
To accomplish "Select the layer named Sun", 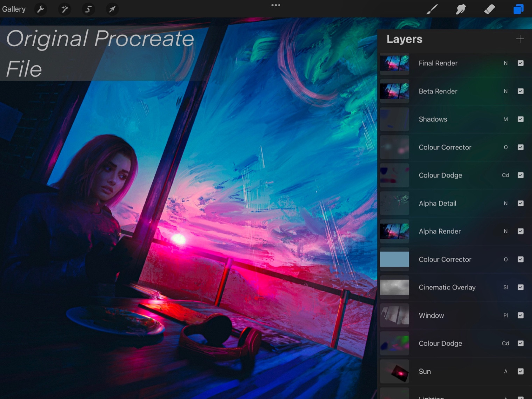I will pos(425,371).
